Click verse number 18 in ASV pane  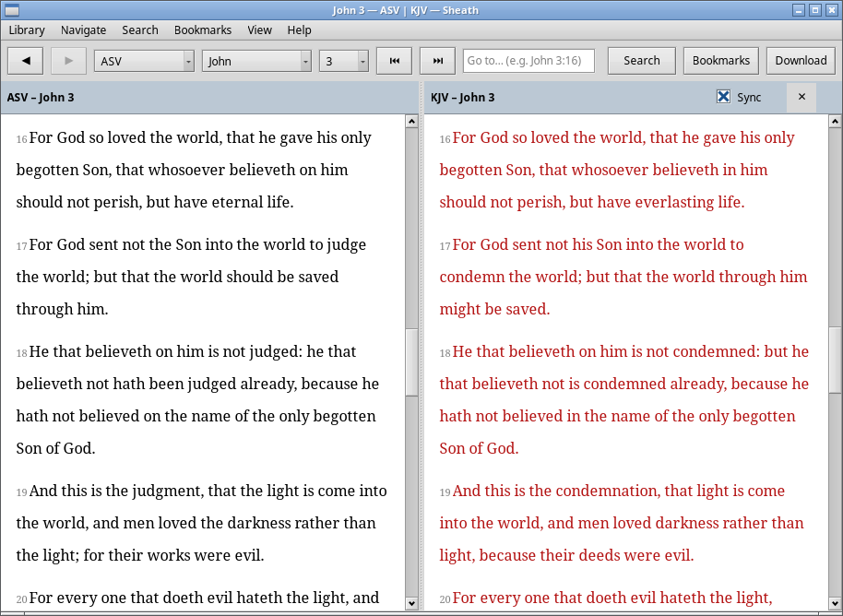coord(21,353)
